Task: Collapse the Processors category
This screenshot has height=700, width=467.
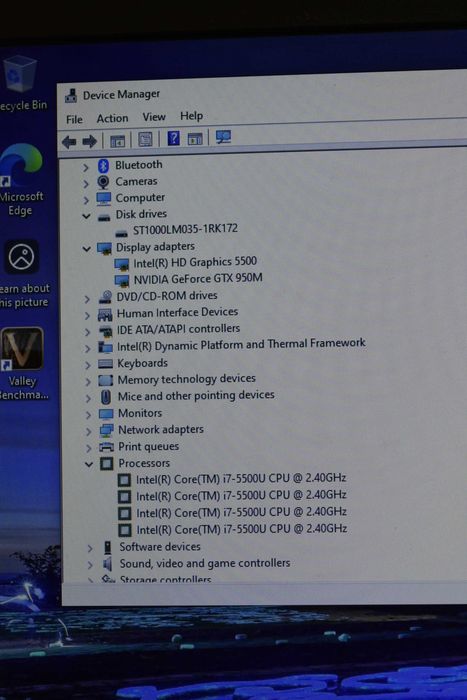Action: [89, 465]
